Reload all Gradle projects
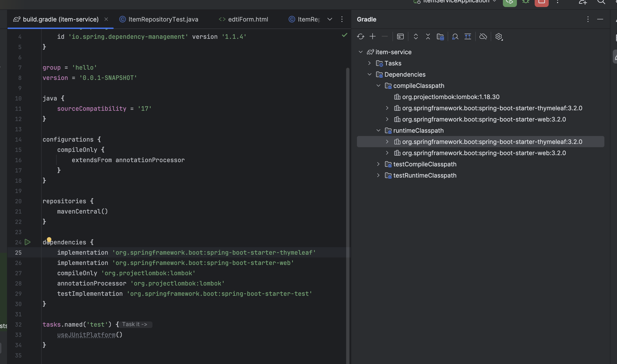This screenshot has width=617, height=364. (360, 36)
